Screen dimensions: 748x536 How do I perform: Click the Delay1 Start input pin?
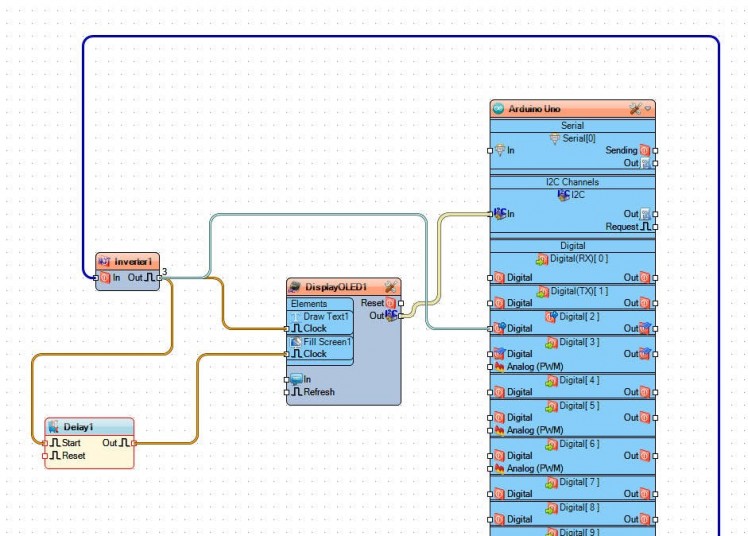[x=46, y=442]
